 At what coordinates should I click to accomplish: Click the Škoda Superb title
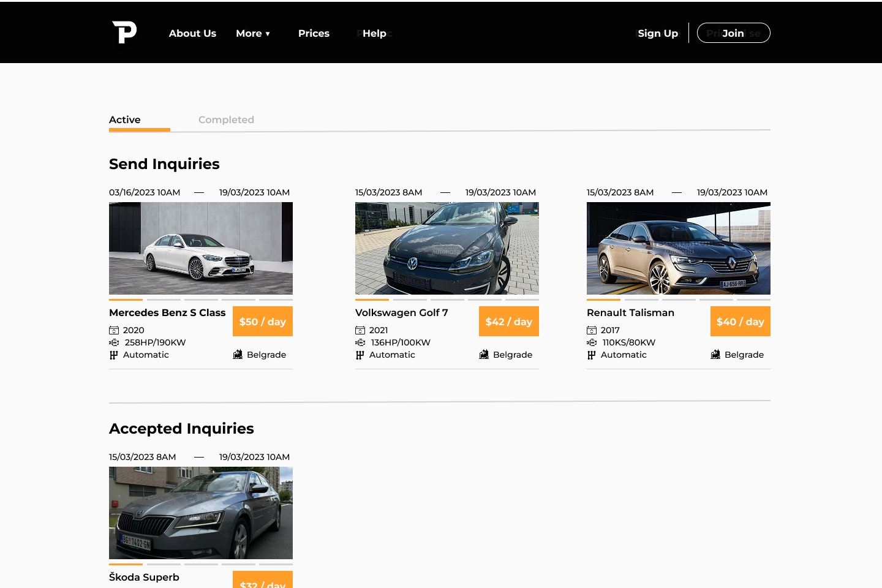(x=144, y=577)
